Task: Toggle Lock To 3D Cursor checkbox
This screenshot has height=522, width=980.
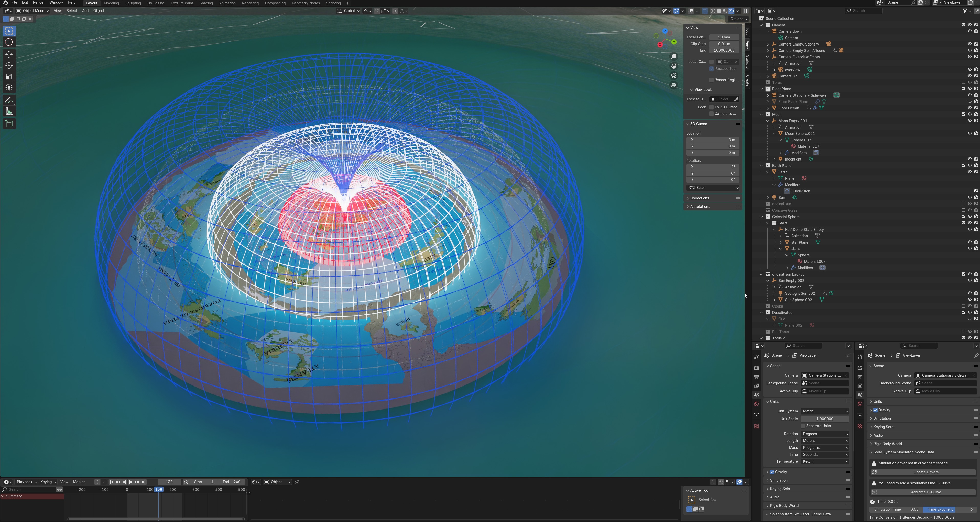Action: (711, 107)
